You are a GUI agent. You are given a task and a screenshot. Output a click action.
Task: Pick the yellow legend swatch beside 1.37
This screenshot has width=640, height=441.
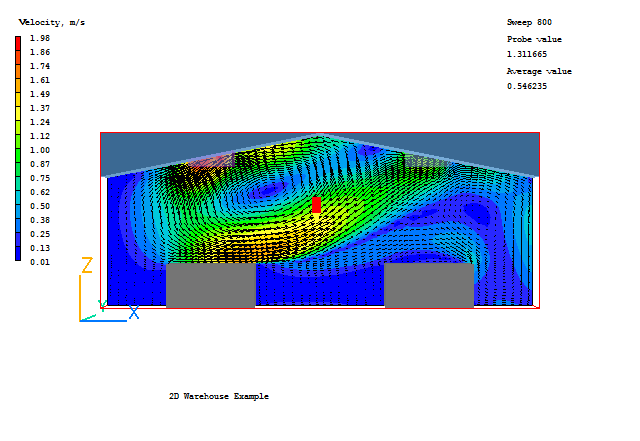point(18,108)
